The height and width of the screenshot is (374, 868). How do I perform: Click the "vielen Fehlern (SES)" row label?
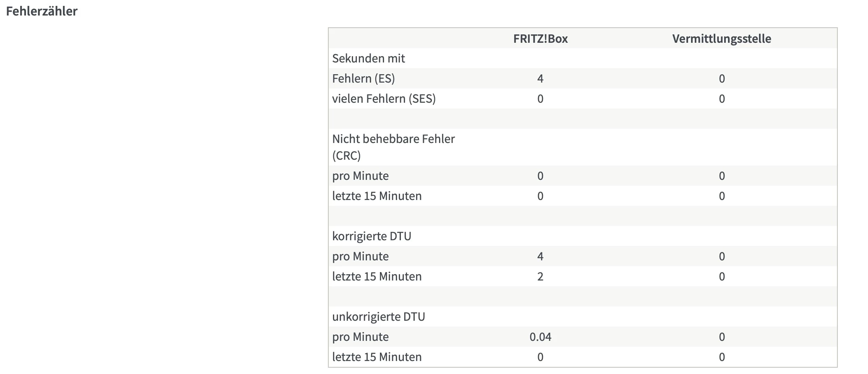[384, 99]
